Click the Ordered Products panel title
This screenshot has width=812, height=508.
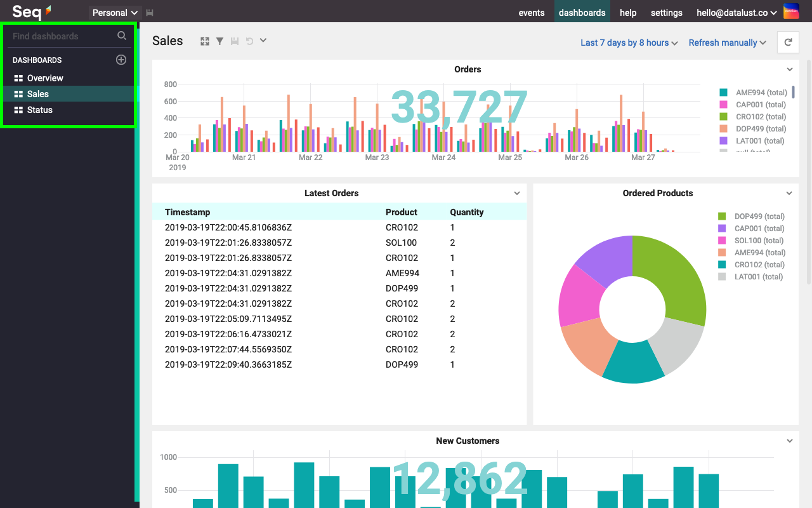[658, 193]
